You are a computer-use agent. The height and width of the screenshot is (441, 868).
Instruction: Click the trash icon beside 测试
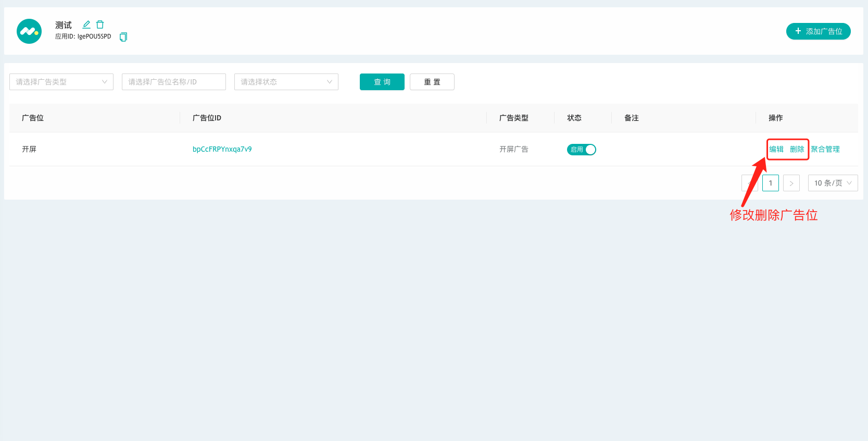(100, 24)
